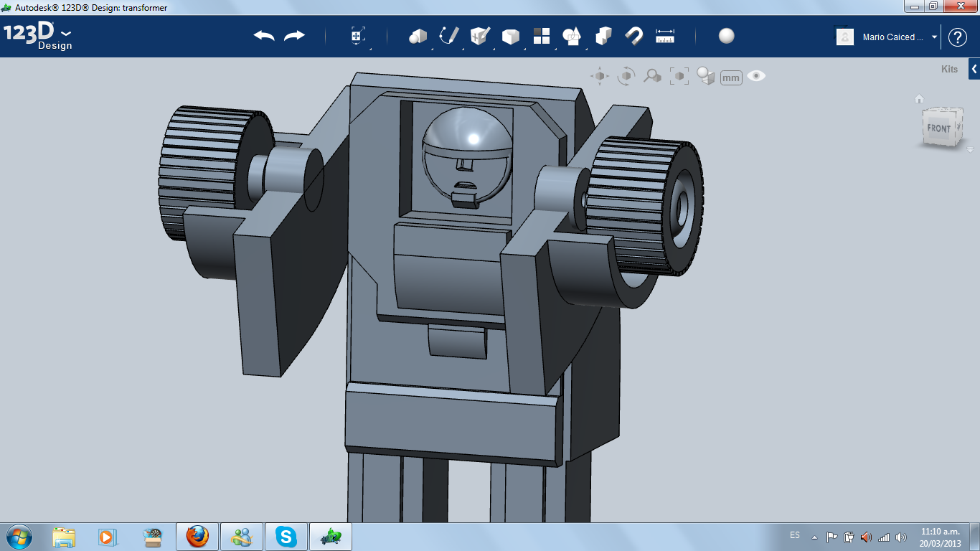Activate the Orbit view navigation icon
This screenshot has width=980, height=551.
click(x=626, y=75)
